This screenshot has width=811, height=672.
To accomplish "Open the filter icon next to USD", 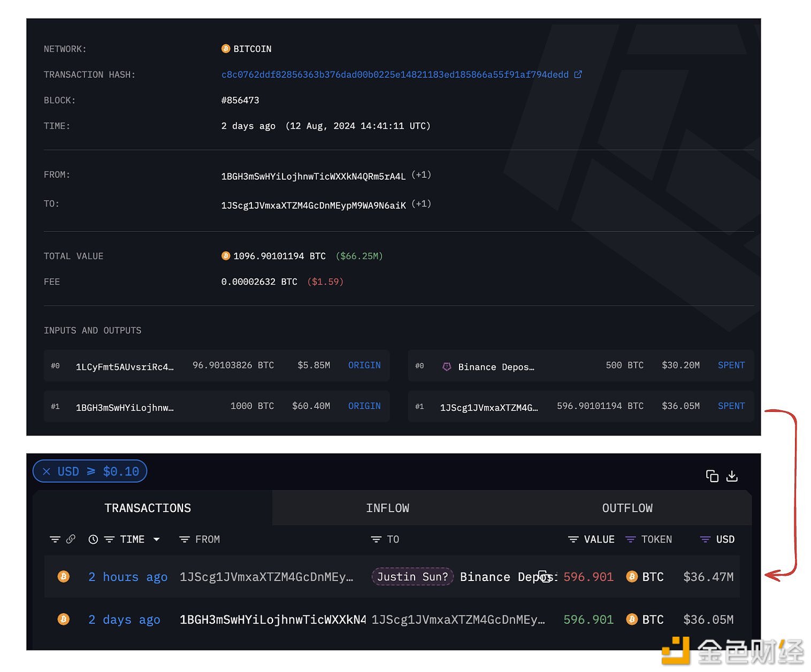I will 705,539.
